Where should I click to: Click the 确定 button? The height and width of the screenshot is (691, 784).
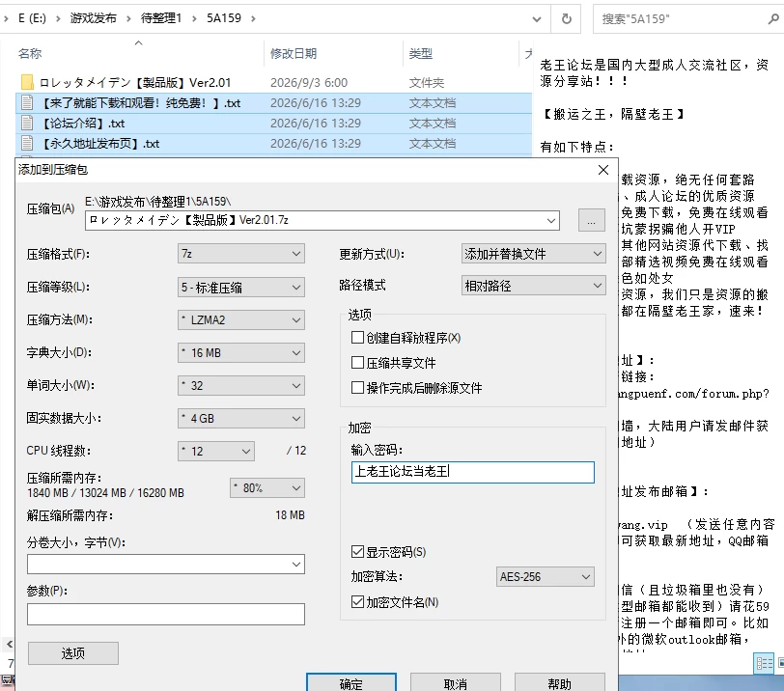pos(351,682)
